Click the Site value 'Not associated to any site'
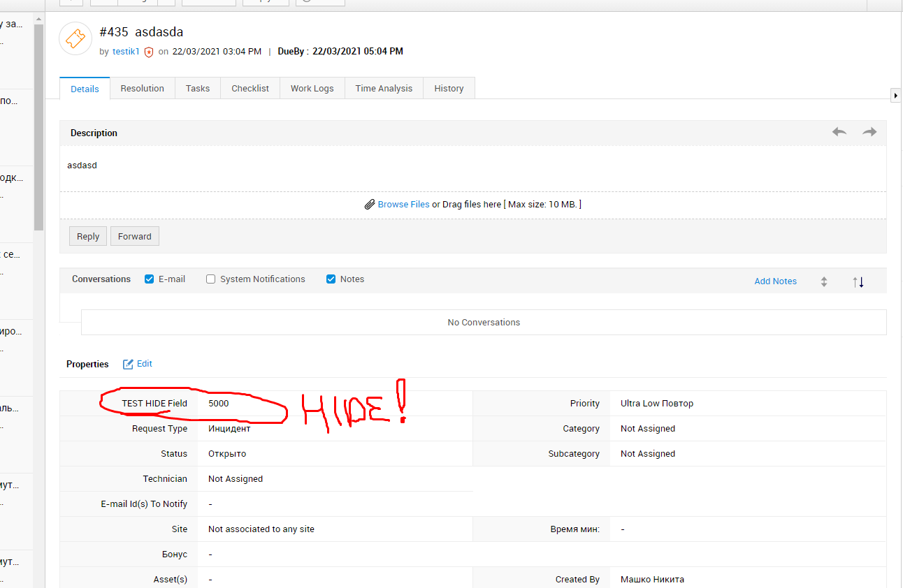The image size is (903, 588). tap(261, 529)
